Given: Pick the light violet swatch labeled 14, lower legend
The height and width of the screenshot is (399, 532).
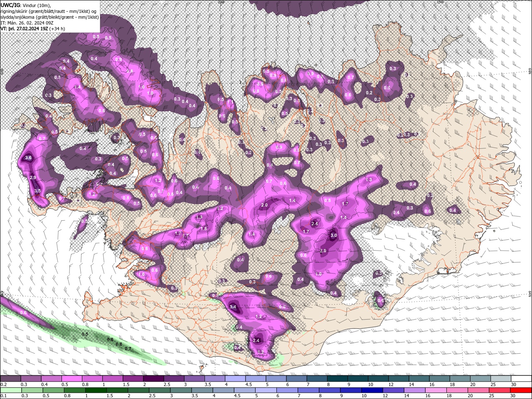Looking at the screenshot, I should [x=414, y=390].
